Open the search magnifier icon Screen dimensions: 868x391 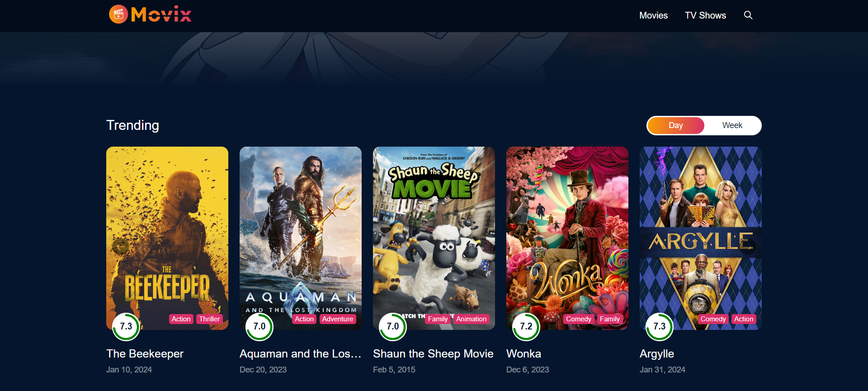748,15
